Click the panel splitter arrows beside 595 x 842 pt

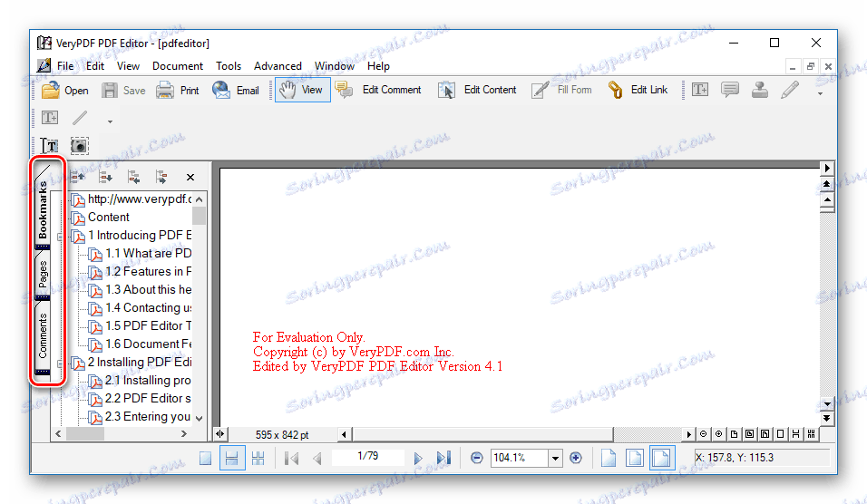coord(220,434)
